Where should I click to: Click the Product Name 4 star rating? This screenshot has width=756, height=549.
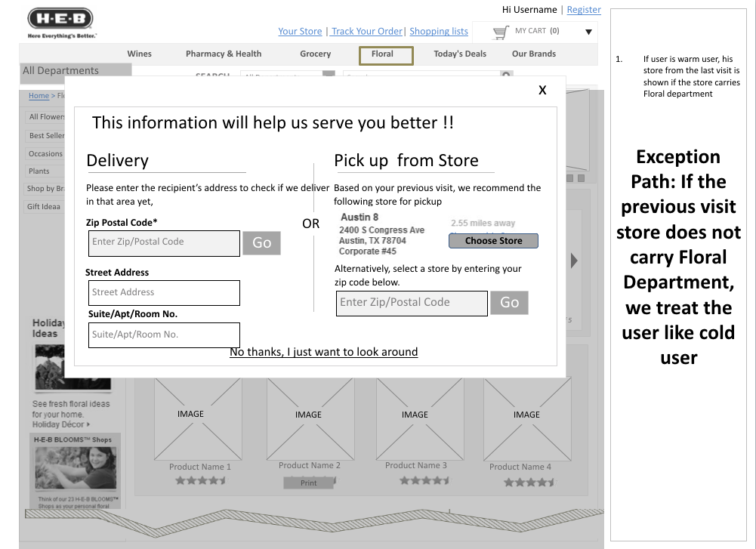tap(529, 482)
